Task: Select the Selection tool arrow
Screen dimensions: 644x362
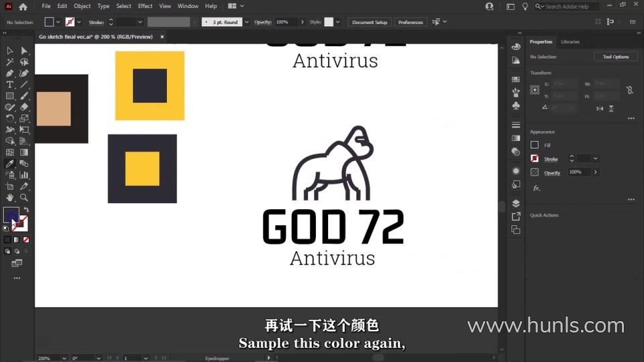Action: pyautogui.click(x=10, y=50)
